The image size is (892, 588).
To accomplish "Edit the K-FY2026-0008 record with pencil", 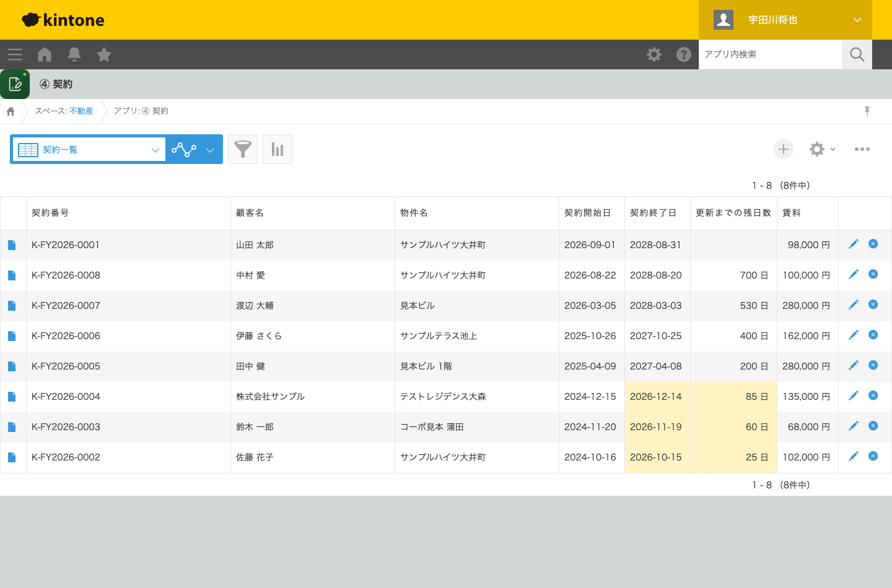I will point(854,274).
